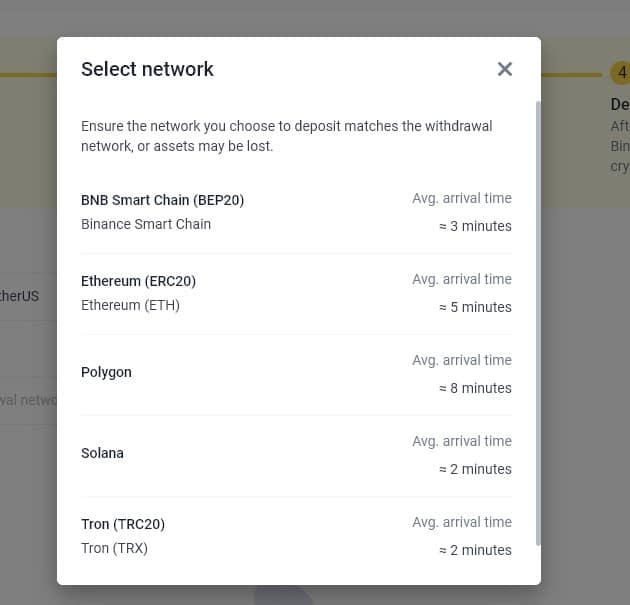
Task: Click the dialog's vertical scrollbar
Action: [538, 320]
